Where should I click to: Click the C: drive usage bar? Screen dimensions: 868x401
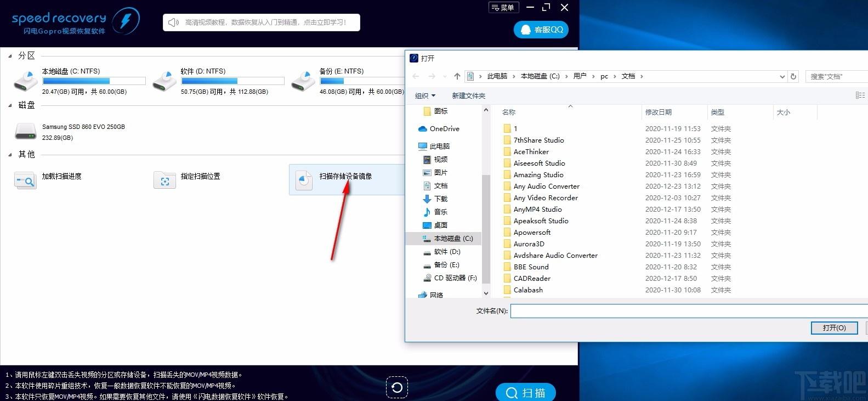94,81
